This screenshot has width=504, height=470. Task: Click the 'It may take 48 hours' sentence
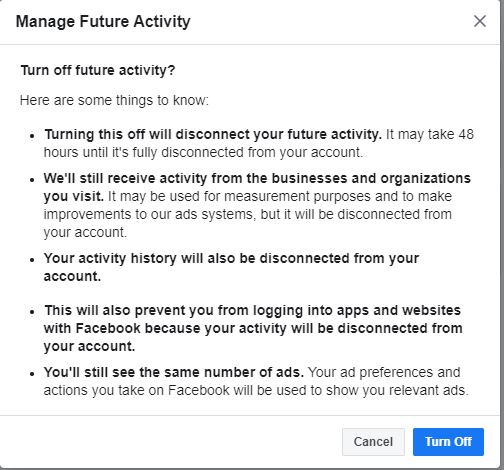coord(259,143)
